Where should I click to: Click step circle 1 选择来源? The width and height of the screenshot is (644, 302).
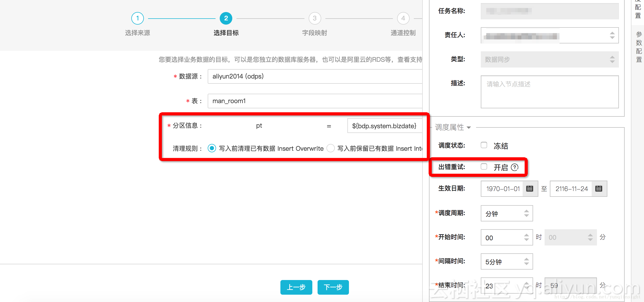tap(137, 18)
